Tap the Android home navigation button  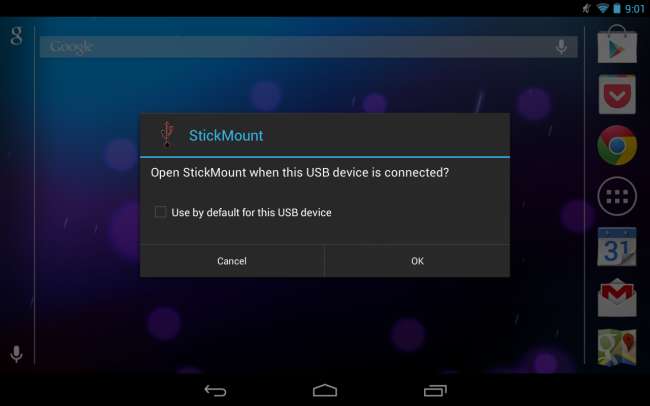[x=325, y=390]
